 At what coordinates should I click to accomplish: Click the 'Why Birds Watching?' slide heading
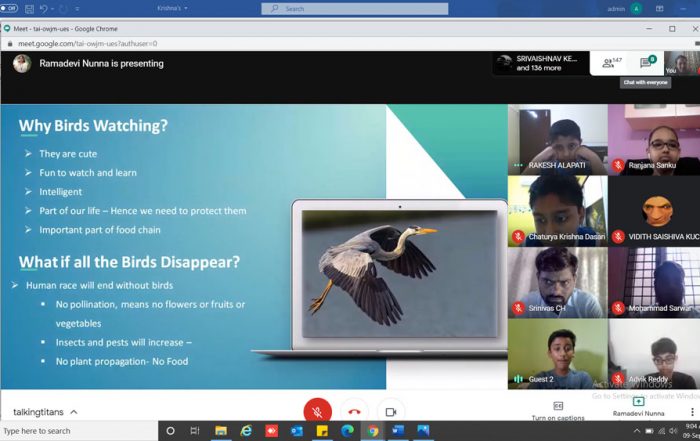coord(93,125)
